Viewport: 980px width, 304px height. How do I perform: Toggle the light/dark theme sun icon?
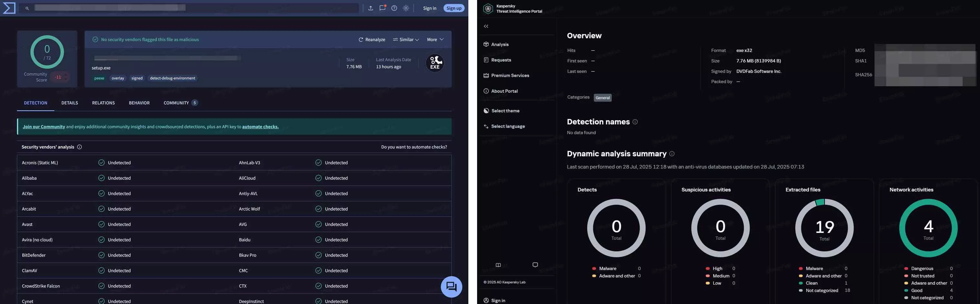coord(406,8)
